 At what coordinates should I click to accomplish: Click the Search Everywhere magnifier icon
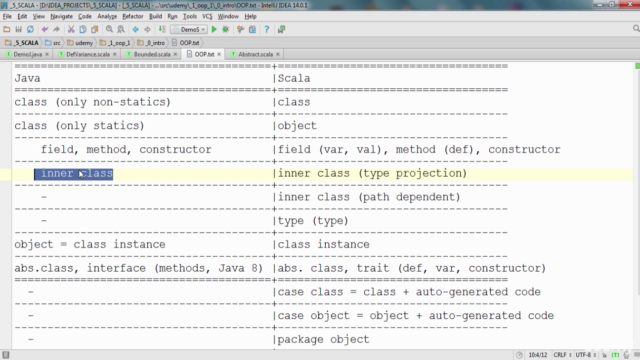point(636,29)
